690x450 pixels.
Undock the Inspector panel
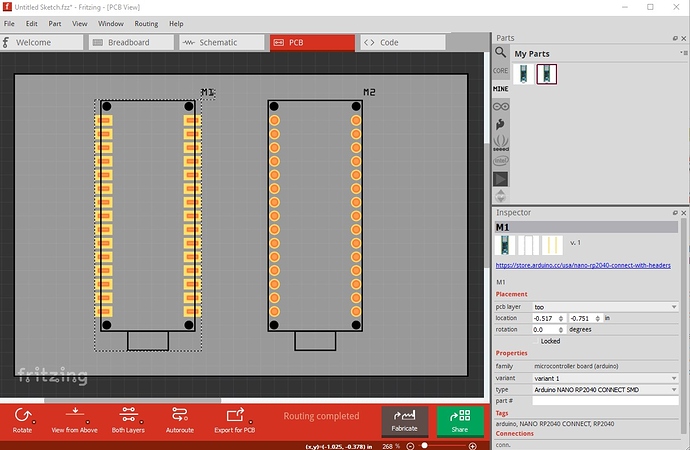[675, 213]
